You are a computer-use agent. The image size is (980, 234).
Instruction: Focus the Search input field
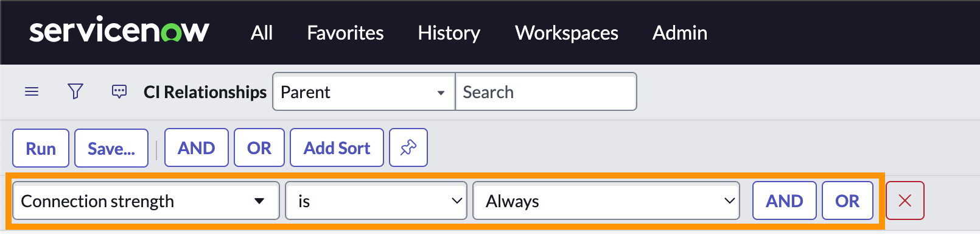pos(546,92)
